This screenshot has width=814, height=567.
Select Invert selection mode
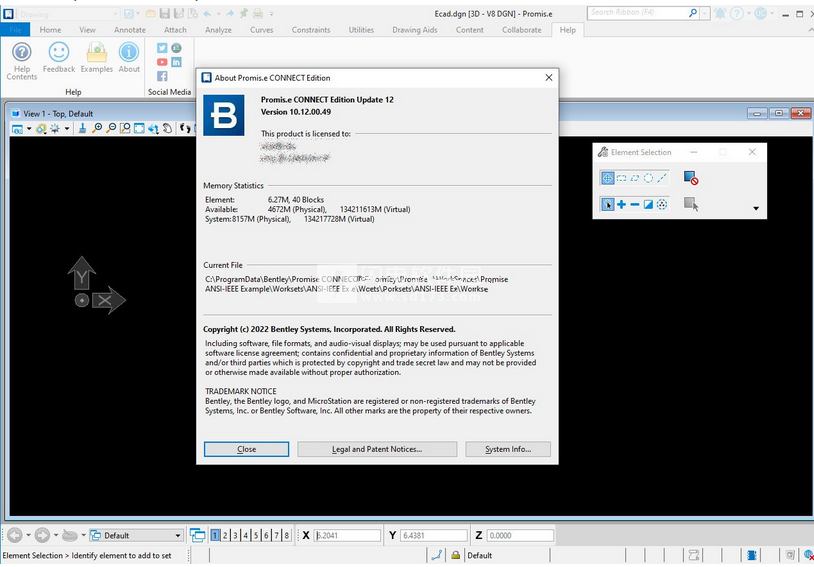coord(648,204)
